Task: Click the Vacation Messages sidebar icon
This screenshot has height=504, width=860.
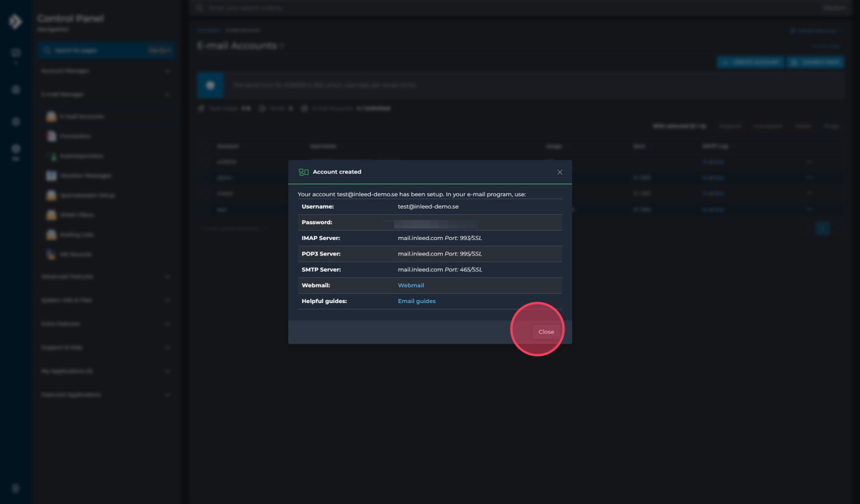Action: coord(51,176)
